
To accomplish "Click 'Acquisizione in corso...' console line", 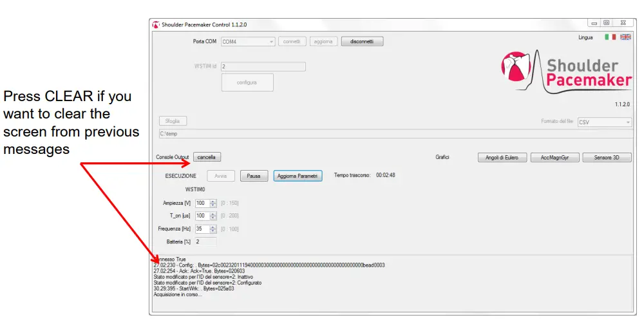I will 178,294.
